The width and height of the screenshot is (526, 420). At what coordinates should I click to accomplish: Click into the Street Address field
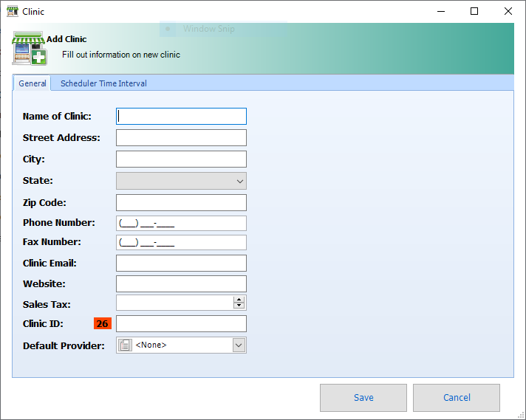181,137
